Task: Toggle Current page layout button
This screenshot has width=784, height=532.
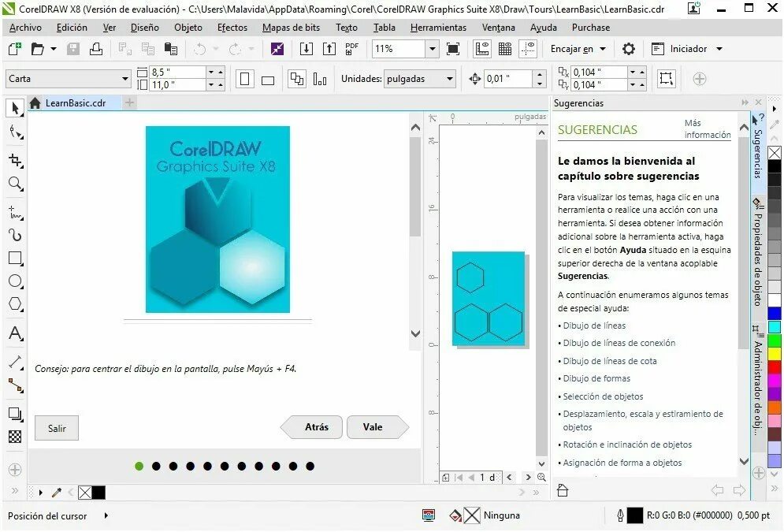Action: (x=319, y=79)
